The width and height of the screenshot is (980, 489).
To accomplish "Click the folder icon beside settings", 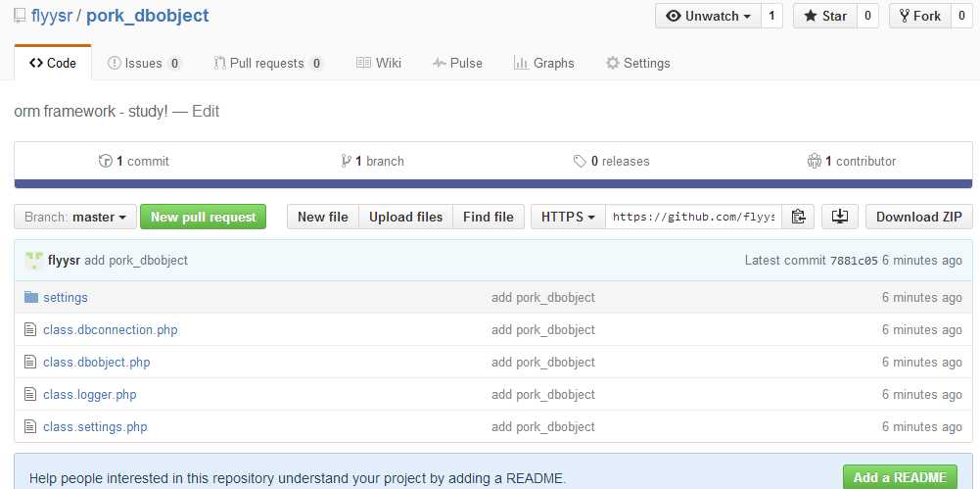I will [x=31, y=297].
